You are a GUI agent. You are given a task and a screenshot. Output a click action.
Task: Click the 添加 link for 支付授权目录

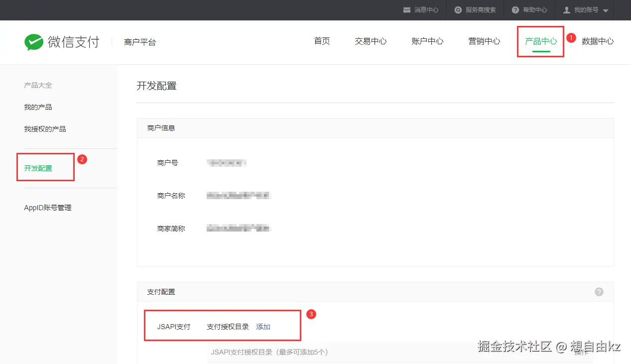pyautogui.click(x=263, y=327)
